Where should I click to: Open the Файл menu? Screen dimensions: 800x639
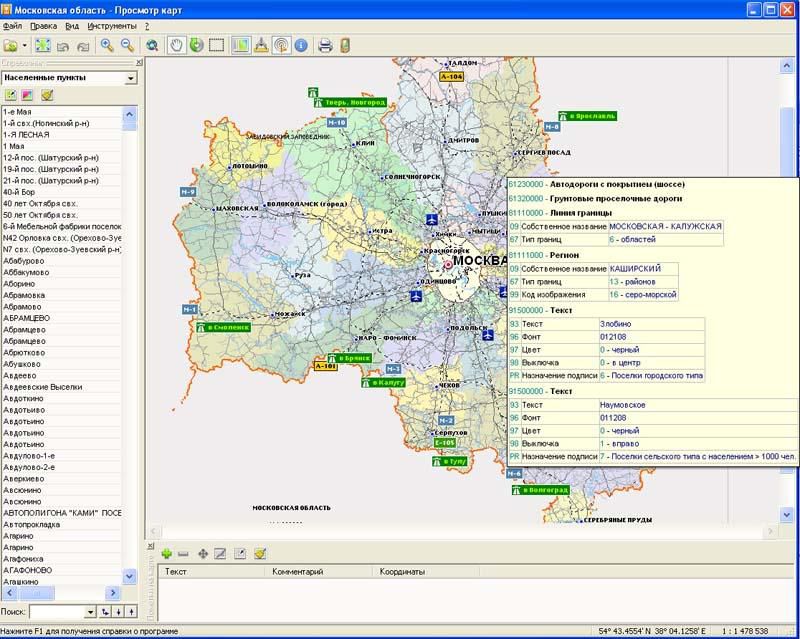coord(12,24)
